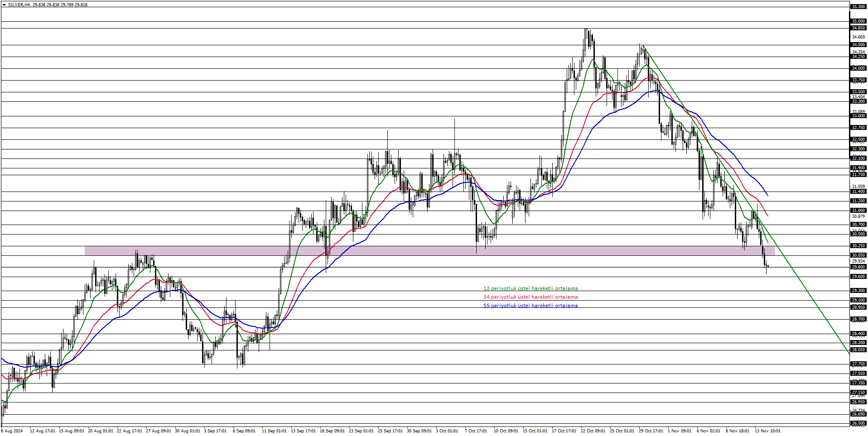Image resolution: width=868 pixels, height=436 pixels.
Task: Click the 10 Oct 09:01 date label
Action: click(x=506, y=431)
